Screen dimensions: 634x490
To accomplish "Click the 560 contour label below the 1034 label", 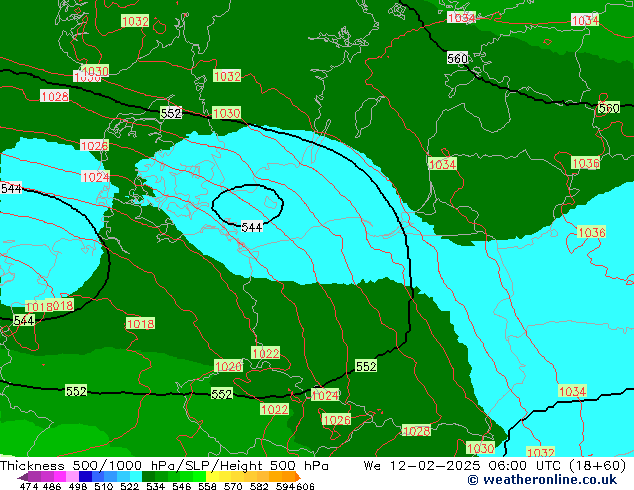I will point(457,59).
